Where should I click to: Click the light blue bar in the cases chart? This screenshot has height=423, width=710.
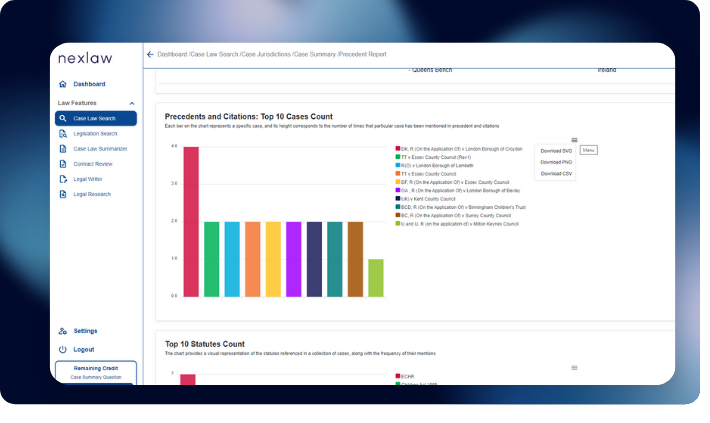[232, 260]
